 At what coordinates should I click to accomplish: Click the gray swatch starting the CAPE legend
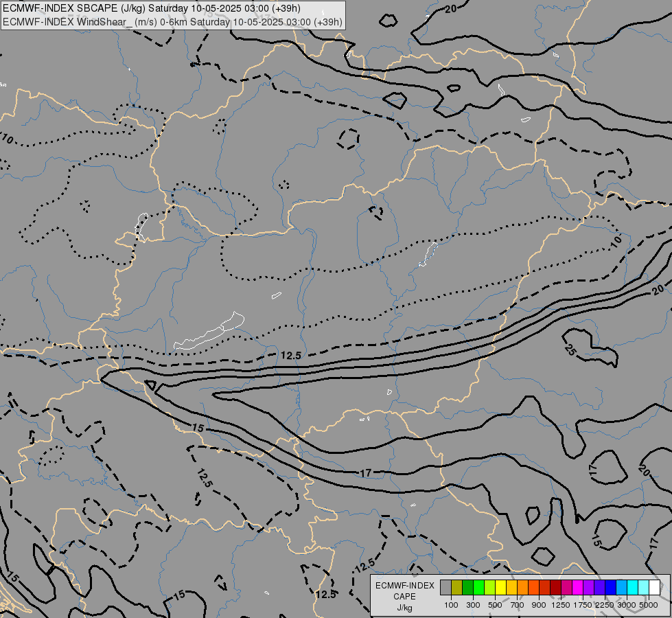click(445, 587)
